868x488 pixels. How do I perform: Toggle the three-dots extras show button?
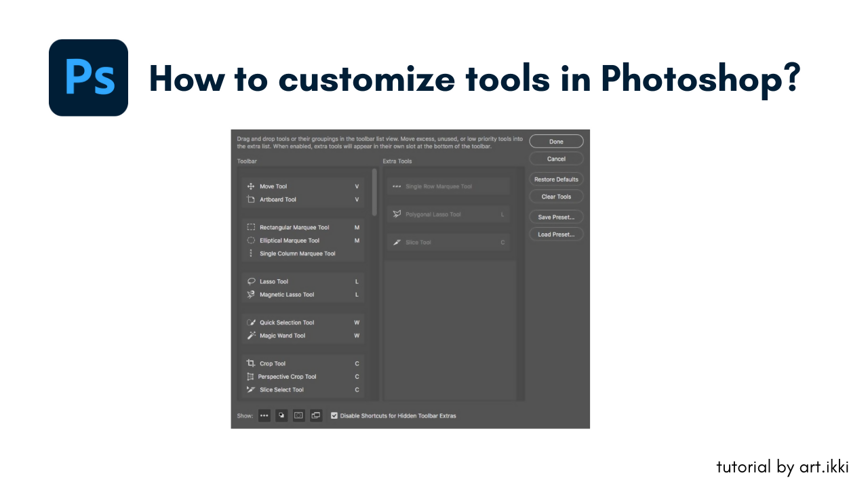click(x=264, y=415)
